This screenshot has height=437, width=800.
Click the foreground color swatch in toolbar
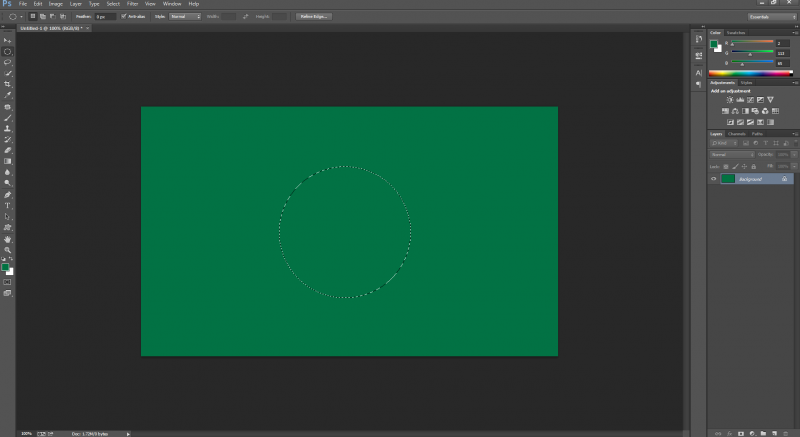point(6,267)
